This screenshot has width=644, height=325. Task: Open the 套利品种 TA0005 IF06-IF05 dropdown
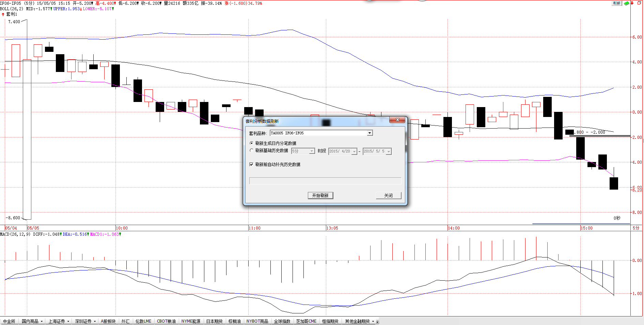[x=370, y=133]
